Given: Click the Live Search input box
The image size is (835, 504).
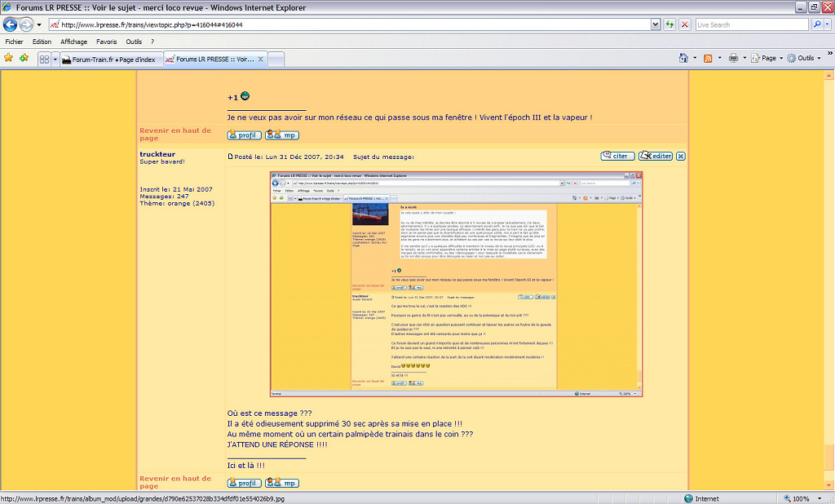Looking at the screenshot, I should click(x=751, y=24).
